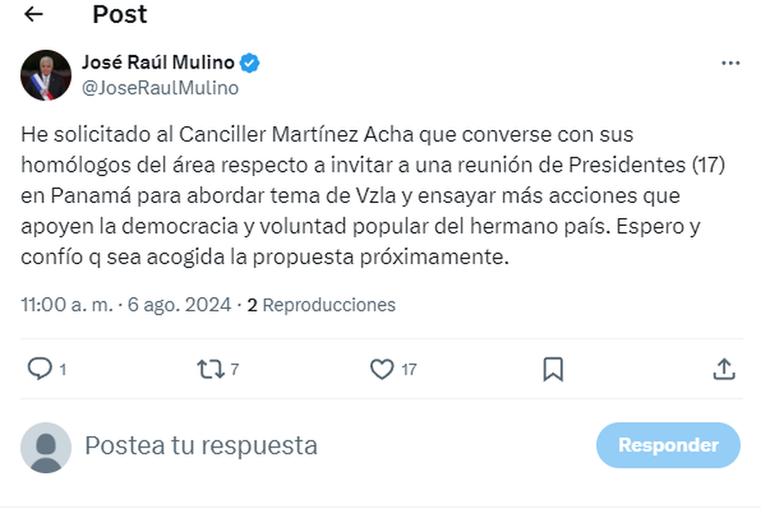
Task: Share the post via the upload icon
Action: point(724,368)
